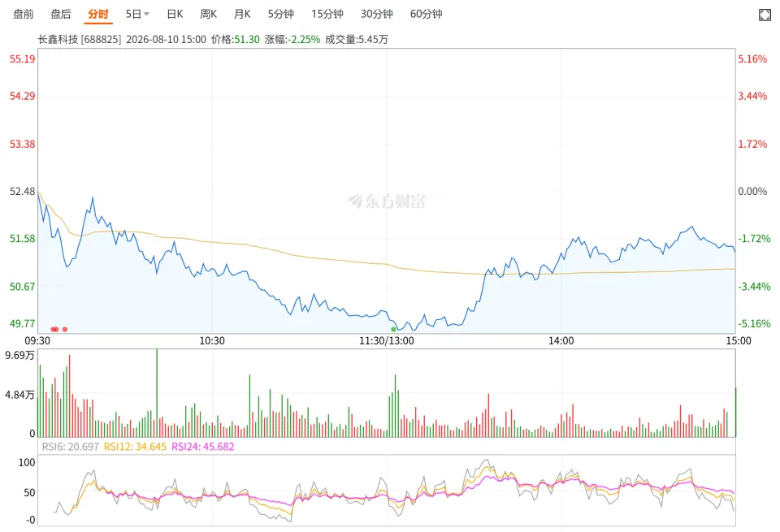Switch to the 5分钟 chart
Screen dimensions: 780x532
pos(280,14)
